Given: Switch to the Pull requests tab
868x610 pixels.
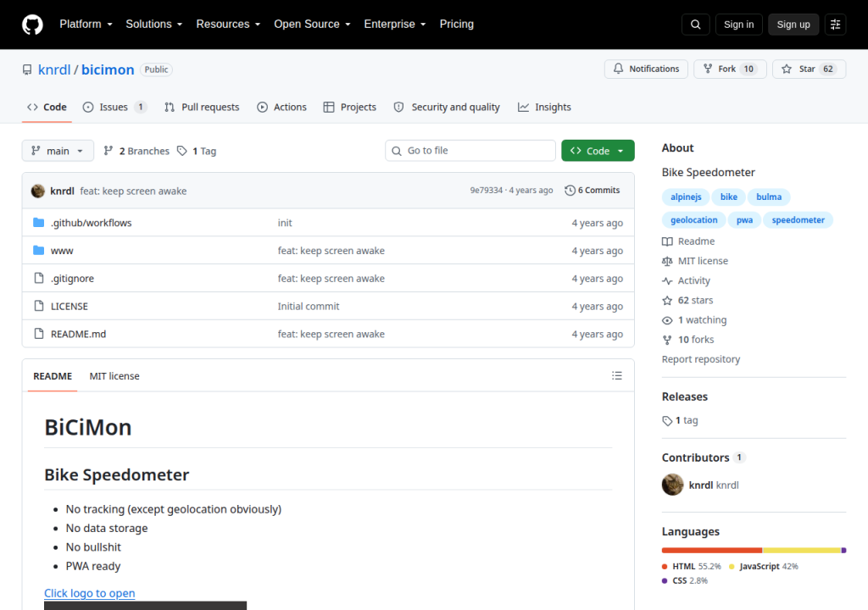Looking at the screenshot, I should point(202,107).
